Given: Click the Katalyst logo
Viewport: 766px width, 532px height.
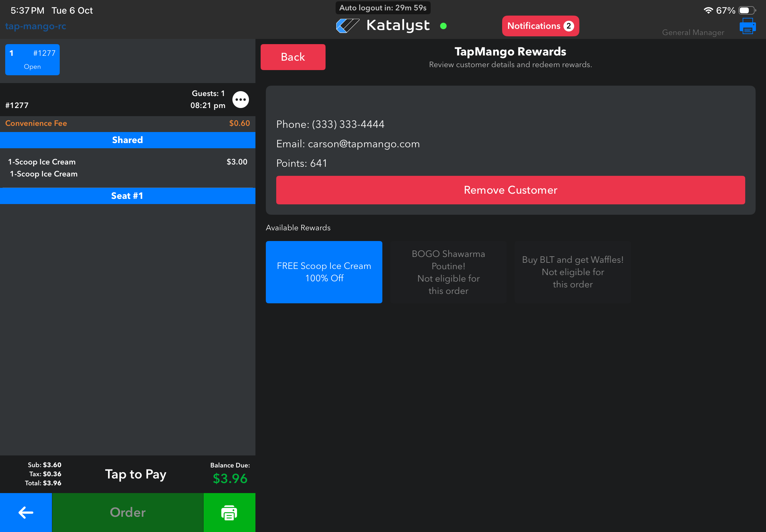Looking at the screenshot, I should (383, 26).
